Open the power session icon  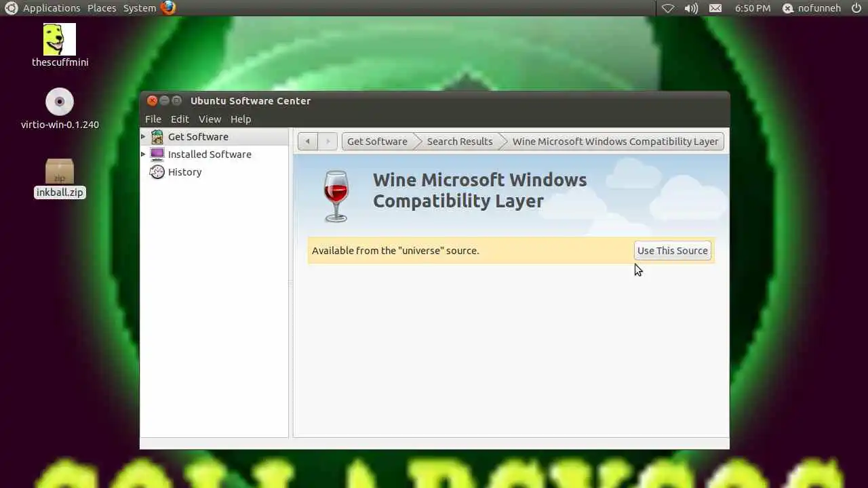856,8
